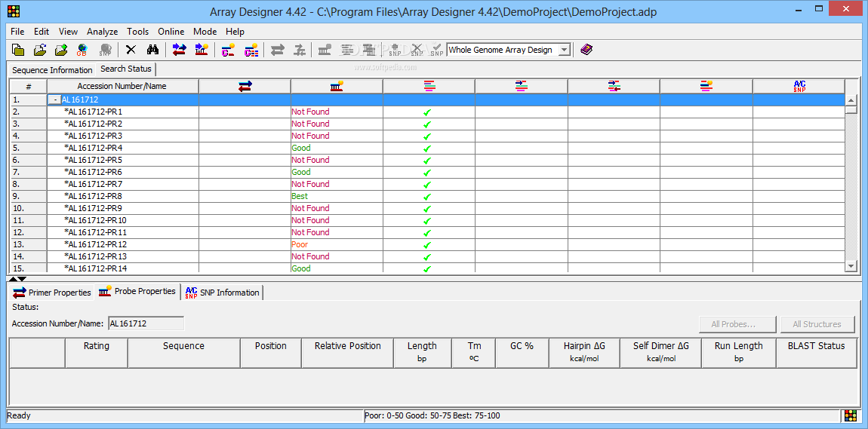Viewport: 868px width, 429px height.
Task: Open the Edit menu
Action: [42, 32]
